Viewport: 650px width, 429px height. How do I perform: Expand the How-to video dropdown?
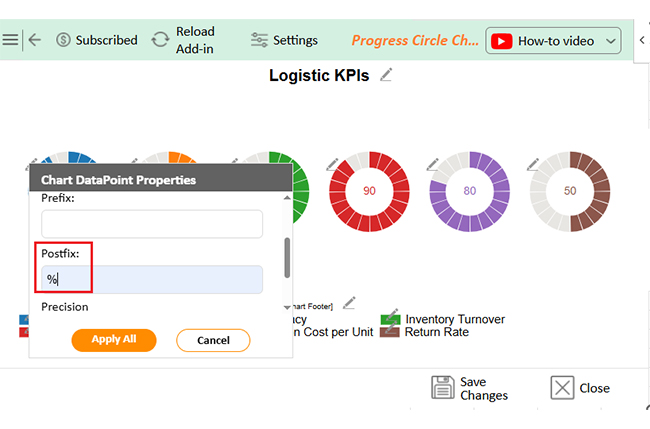click(x=610, y=41)
